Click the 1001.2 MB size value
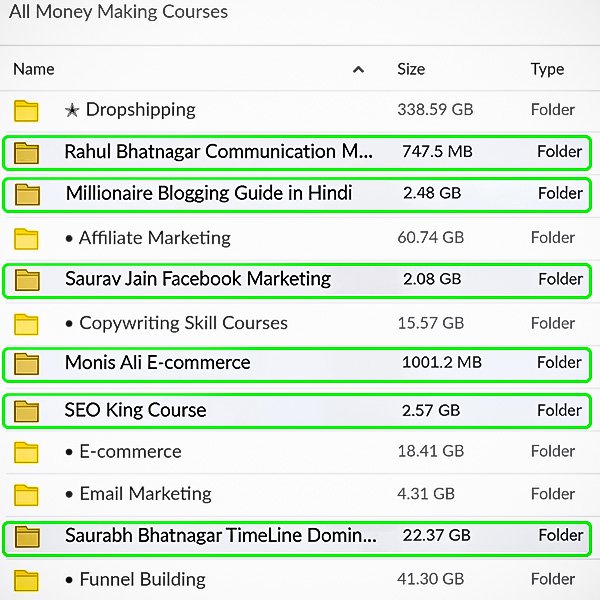 click(x=442, y=362)
